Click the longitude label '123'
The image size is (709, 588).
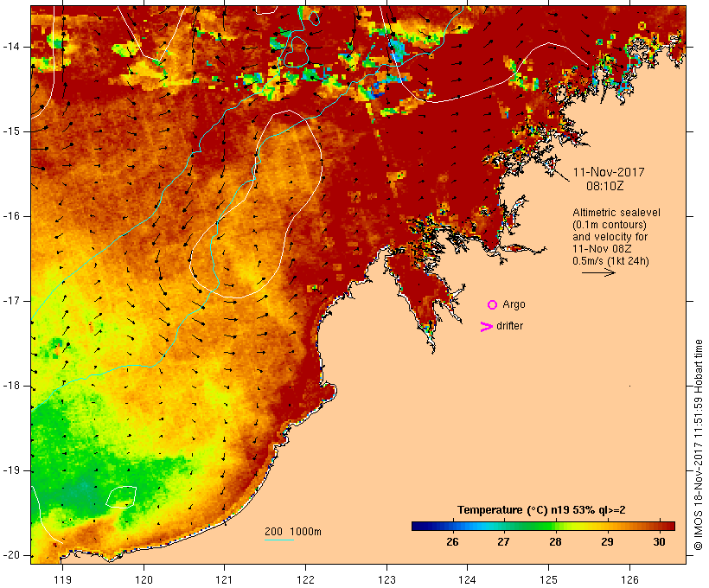point(386,579)
